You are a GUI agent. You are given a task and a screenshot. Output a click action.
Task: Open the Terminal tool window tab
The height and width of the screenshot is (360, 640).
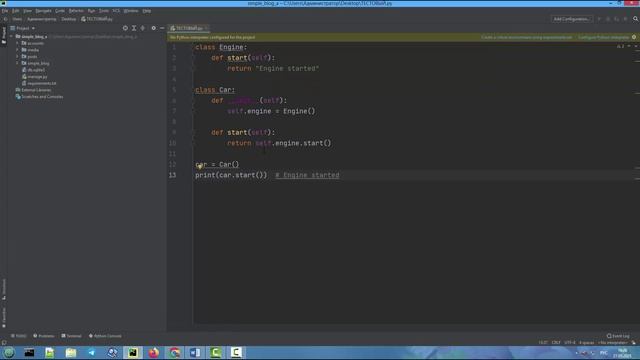tap(71, 336)
